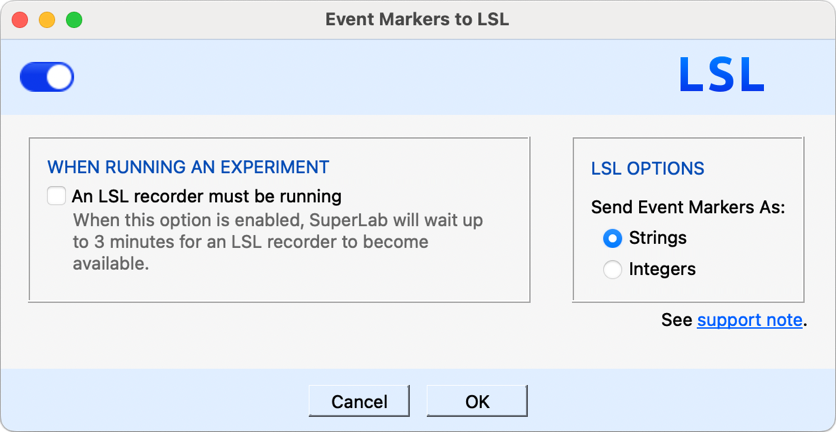Click the WHEN RUNNING AN EXPERIMENT heading
The image size is (836, 432).
click(x=188, y=167)
